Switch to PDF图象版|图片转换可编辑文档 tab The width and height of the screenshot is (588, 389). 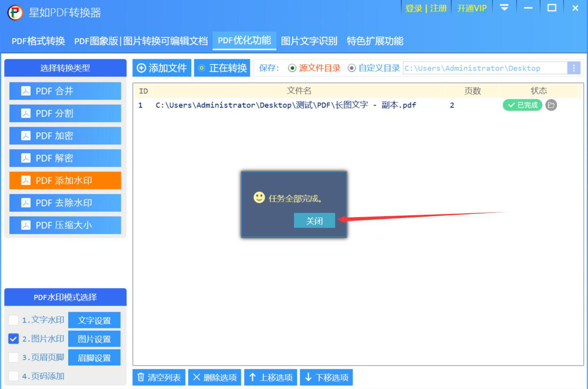coord(141,41)
